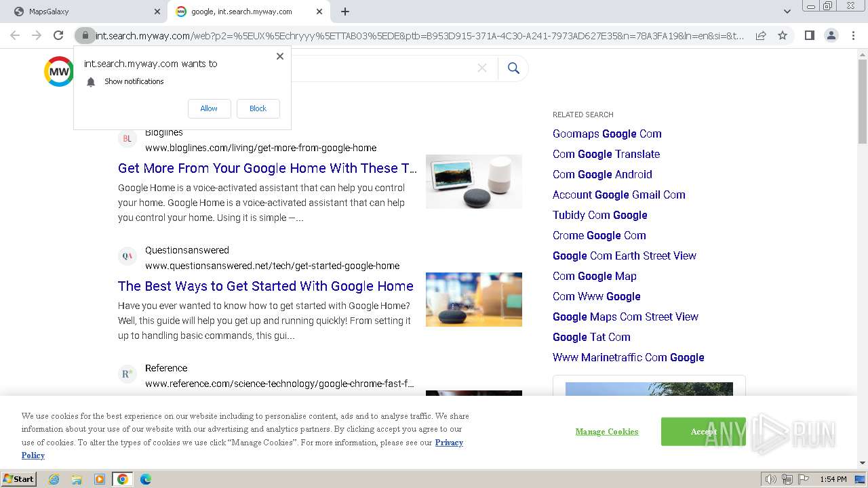Open Get More From Your Google Home result
The image size is (868, 488).
pyautogui.click(x=267, y=168)
